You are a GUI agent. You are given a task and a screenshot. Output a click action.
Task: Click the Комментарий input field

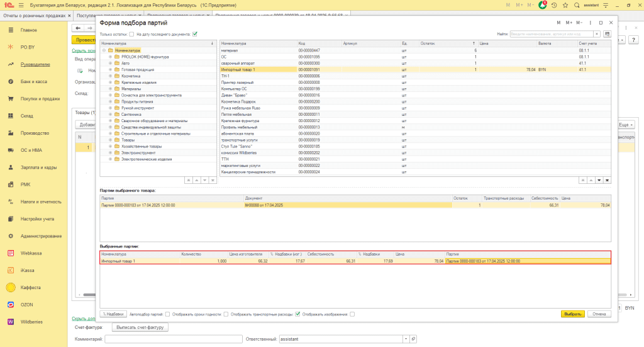pyautogui.click(x=174, y=339)
